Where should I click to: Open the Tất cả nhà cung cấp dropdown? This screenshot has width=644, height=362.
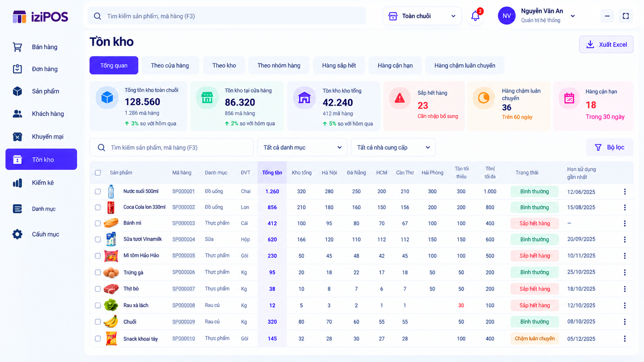(393, 147)
